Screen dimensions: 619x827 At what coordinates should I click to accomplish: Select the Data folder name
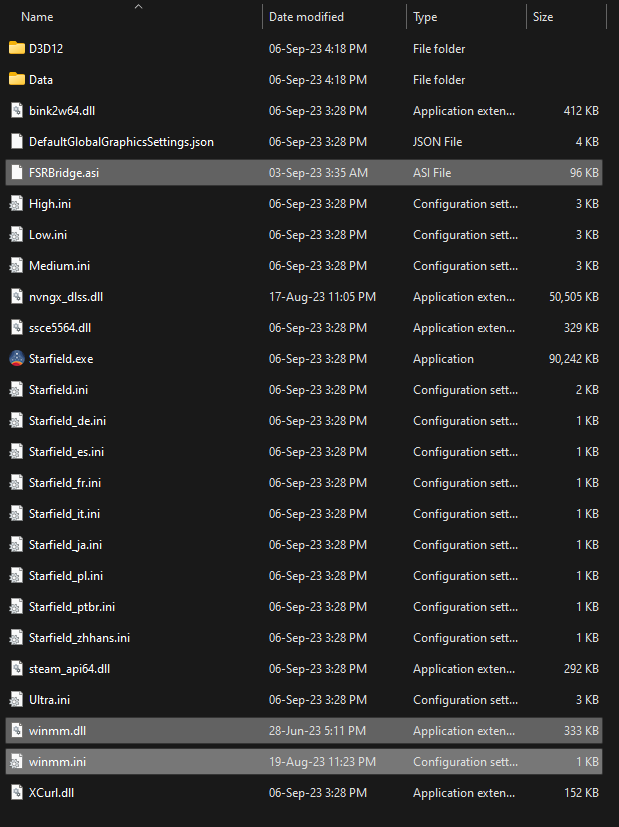pos(41,80)
